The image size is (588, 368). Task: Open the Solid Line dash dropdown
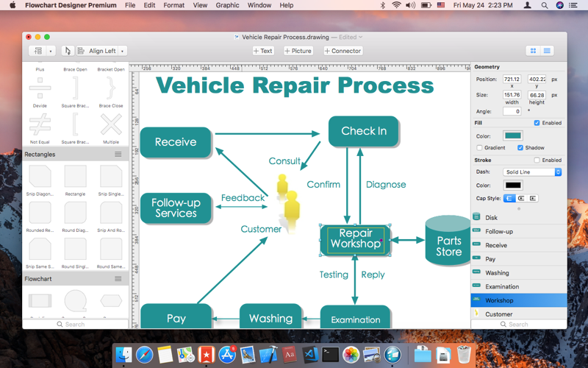pyautogui.click(x=531, y=172)
